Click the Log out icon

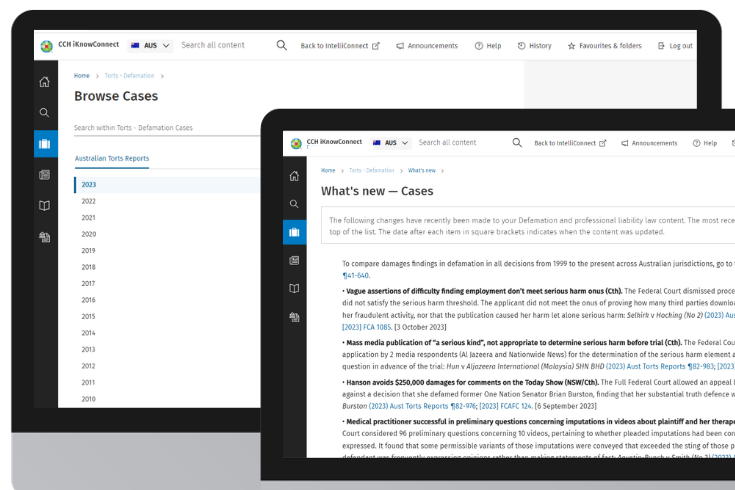(661, 46)
